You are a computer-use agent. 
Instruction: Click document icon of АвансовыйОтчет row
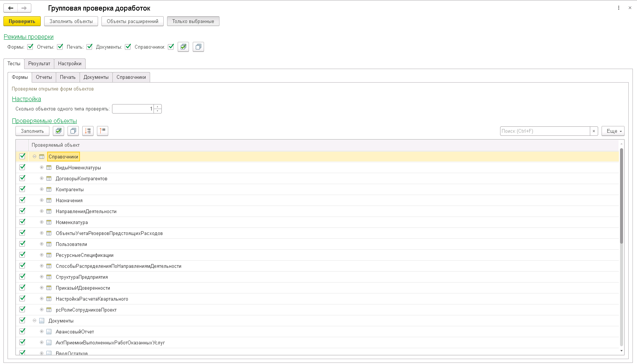click(x=49, y=332)
